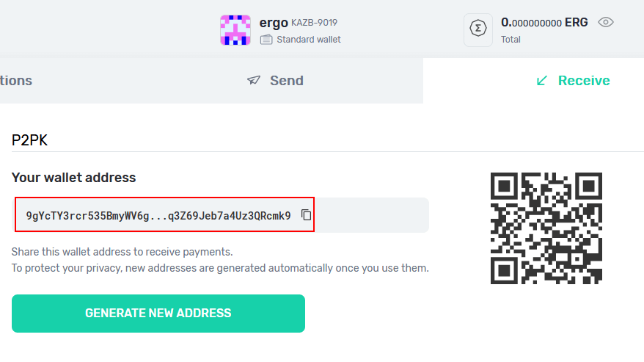Click the 0.000000000 ERG total balance
Image resolution: width=644 pixels, height=362 pixels.
tap(544, 23)
